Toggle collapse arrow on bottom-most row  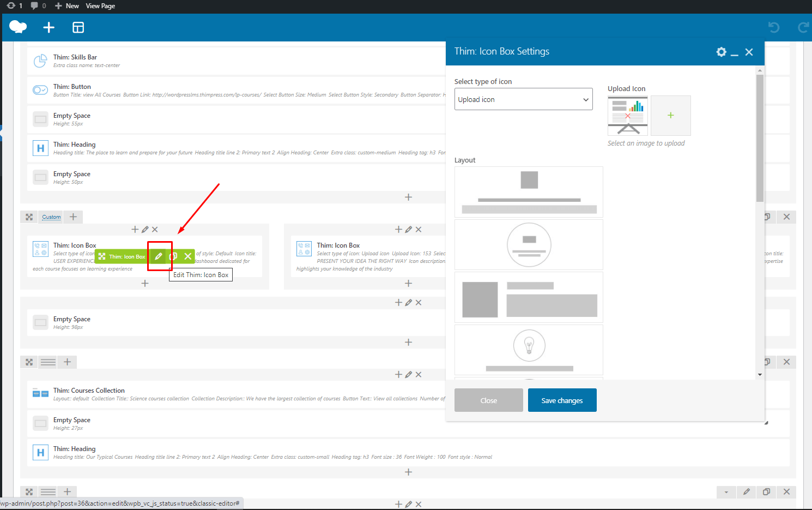[726, 492]
